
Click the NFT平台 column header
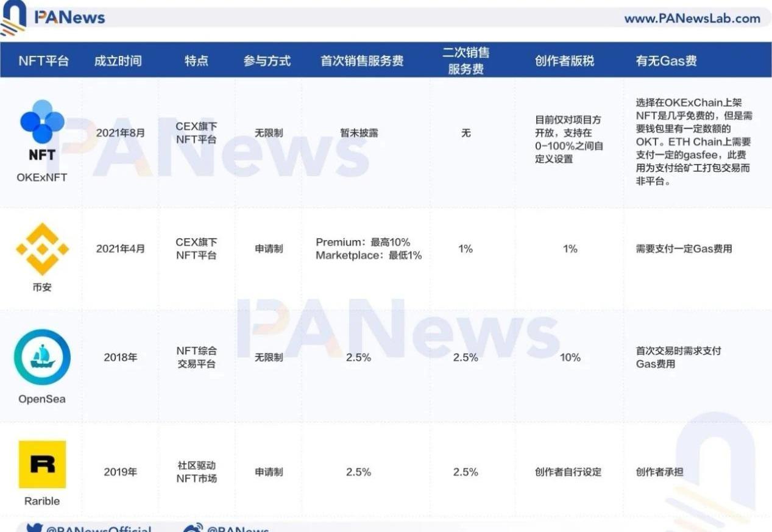(43, 61)
